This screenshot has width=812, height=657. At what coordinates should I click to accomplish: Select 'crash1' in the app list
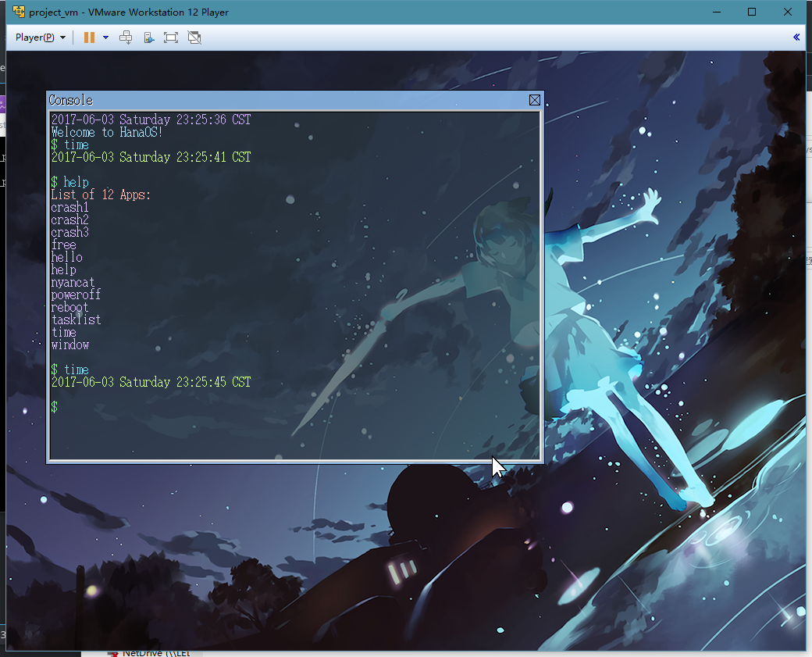pos(69,207)
